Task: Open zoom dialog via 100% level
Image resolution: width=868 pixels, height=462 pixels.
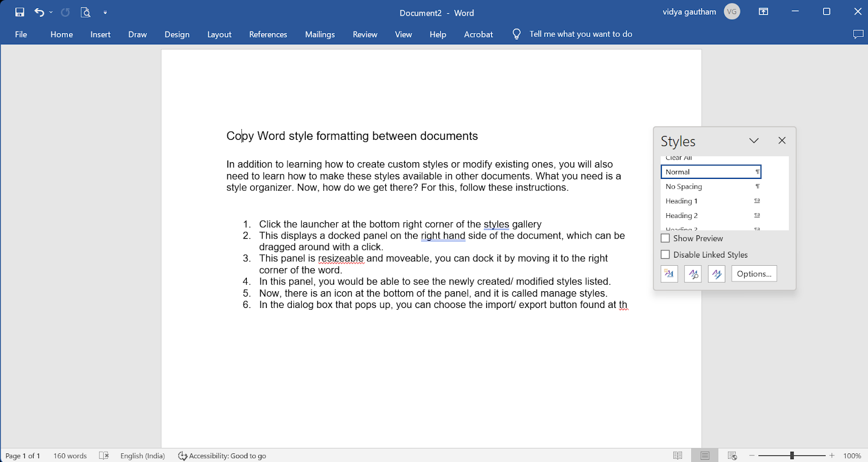Action: tap(852, 455)
